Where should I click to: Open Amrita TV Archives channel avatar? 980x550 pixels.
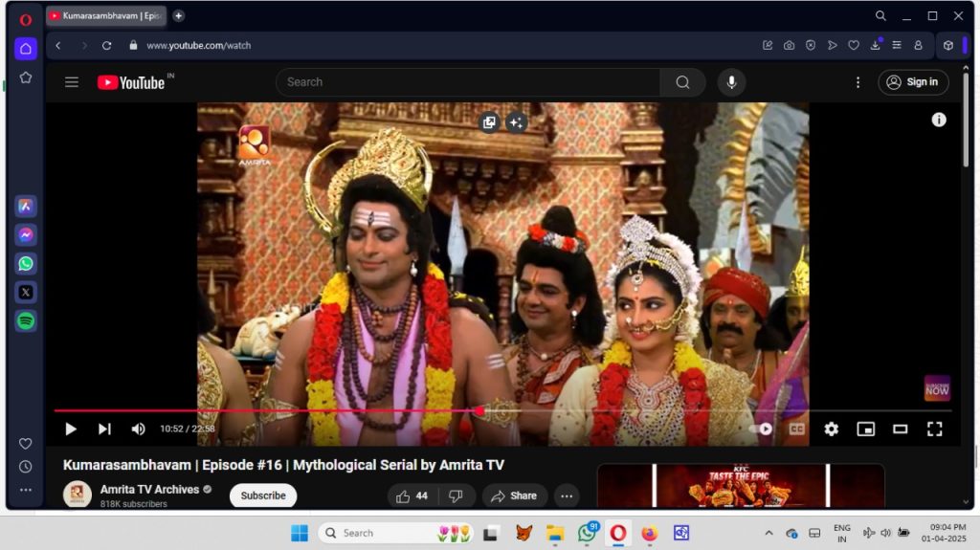point(77,495)
